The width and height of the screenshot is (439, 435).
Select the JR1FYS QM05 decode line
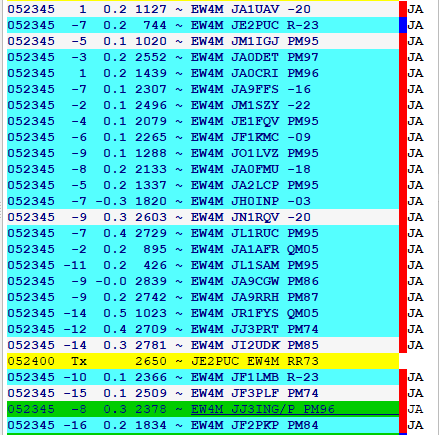(x=203, y=313)
